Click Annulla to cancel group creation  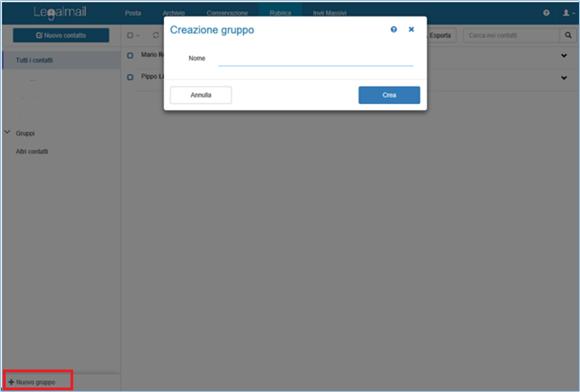pyautogui.click(x=201, y=95)
